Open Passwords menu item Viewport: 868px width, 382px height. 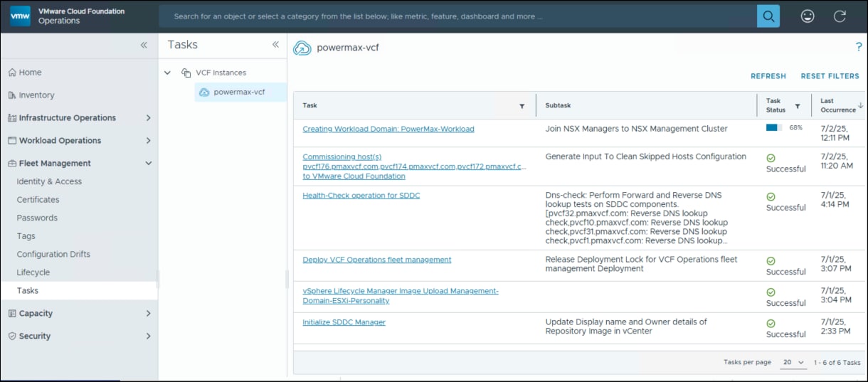pos(37,218)
